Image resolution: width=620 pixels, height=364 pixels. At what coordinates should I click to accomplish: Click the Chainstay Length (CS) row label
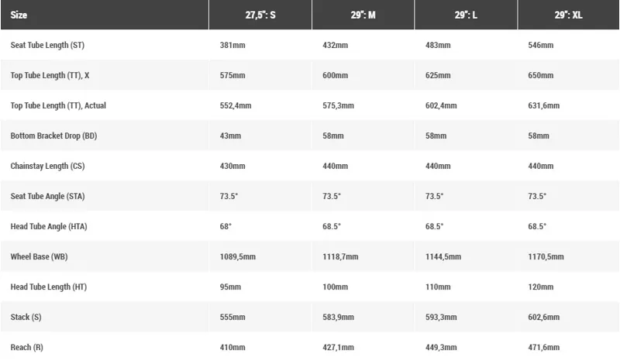click(47, 166)
